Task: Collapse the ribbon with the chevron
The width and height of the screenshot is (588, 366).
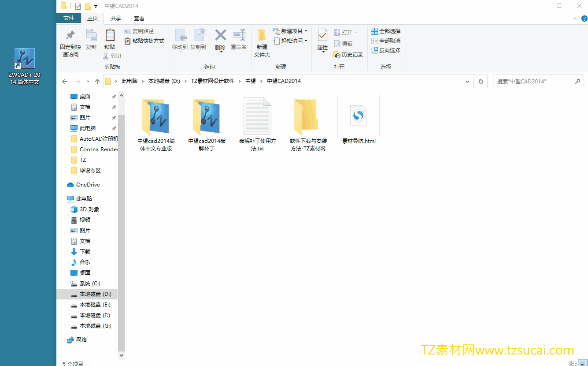Action: point(574,19)
